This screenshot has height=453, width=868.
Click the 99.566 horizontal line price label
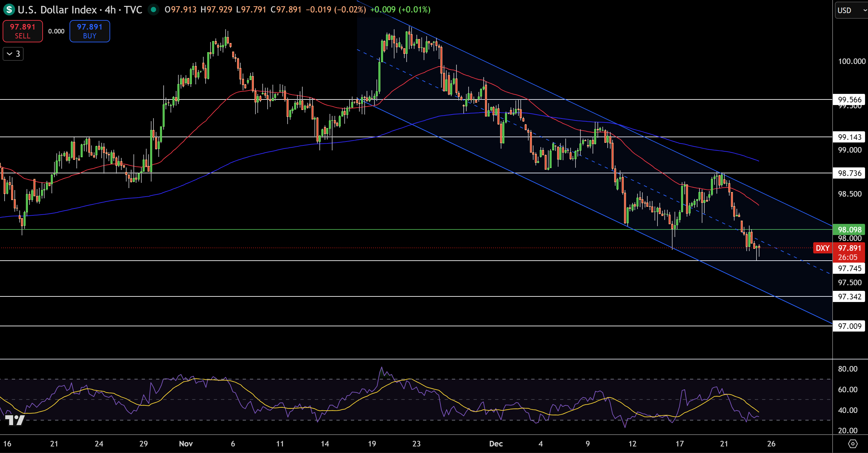click(849, 99)
